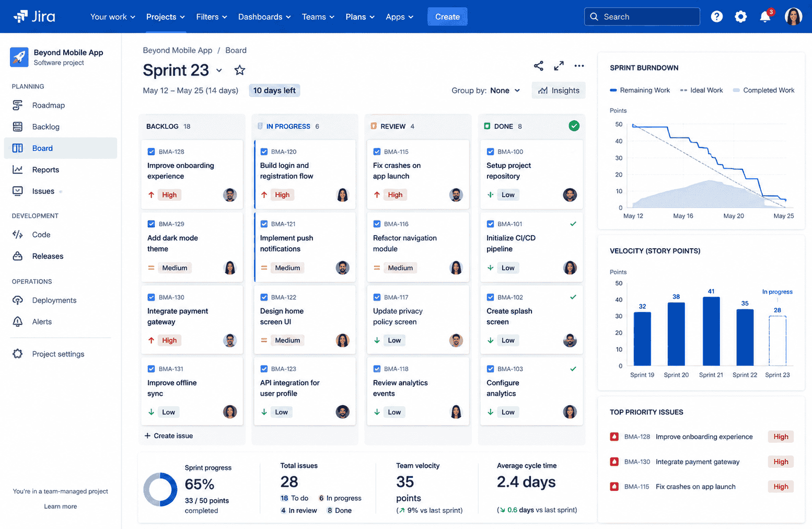Open Issues in the sidebar
This screenshot has width=812, height=529.
[61, 191]
